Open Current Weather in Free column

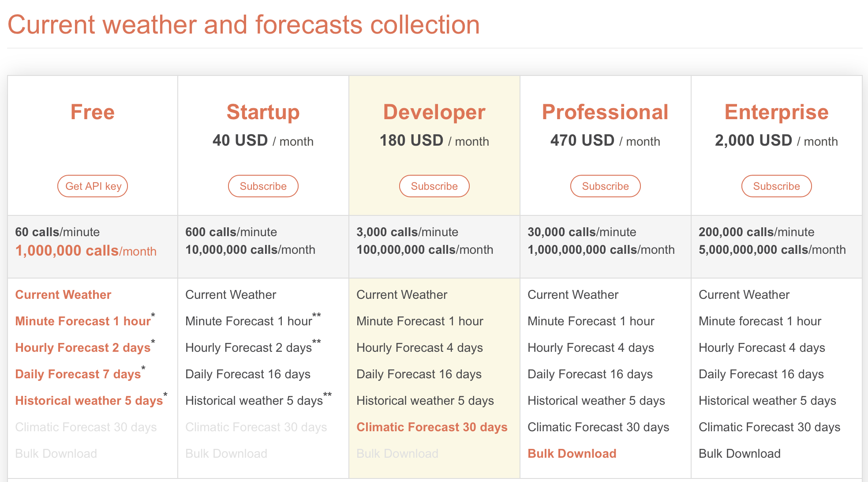coord(63,295)
